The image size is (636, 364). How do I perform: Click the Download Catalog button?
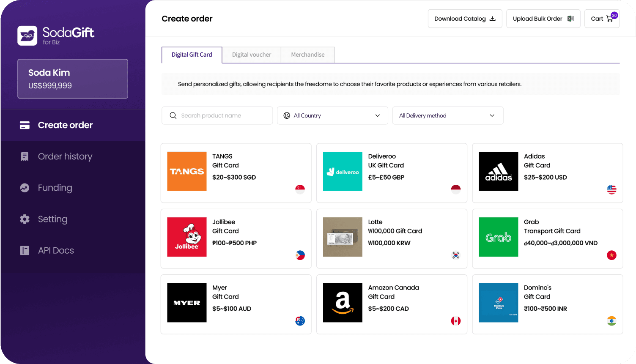465,19
